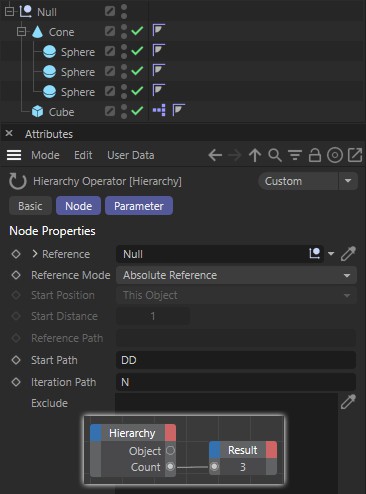The height and width of the screenshot is (494, 366).
Task: Disable the first Sphere with its green checkmark
Action: [137, 51]
